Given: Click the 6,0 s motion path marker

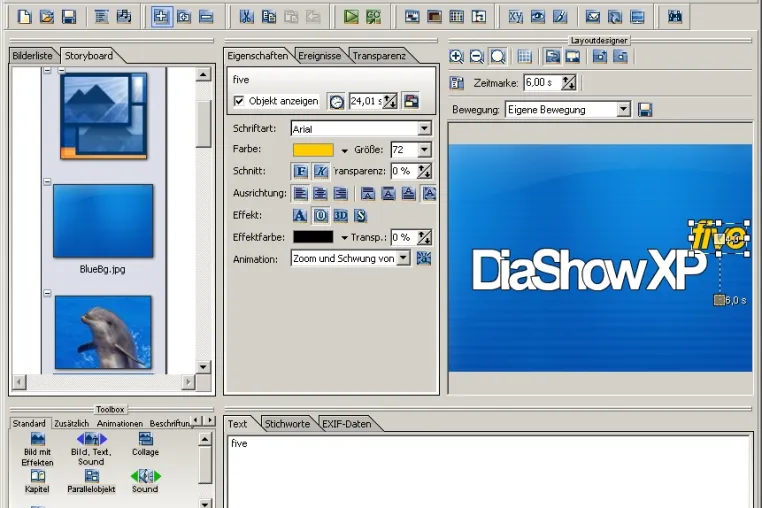Looking at the screenshot, I should pyautogui.click(x=719, y=300).
